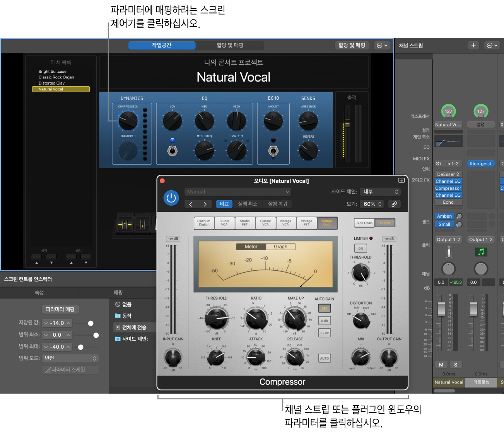Click the expression knob on Natural Vocal strip

(x=448, y=111)
